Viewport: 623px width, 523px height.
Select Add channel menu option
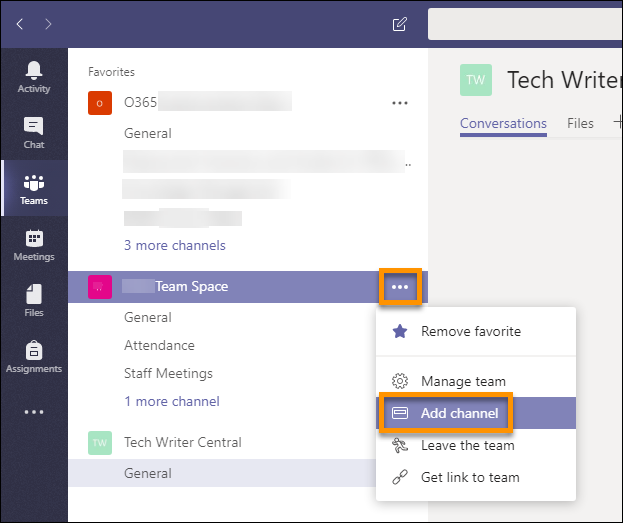[459, 413]
